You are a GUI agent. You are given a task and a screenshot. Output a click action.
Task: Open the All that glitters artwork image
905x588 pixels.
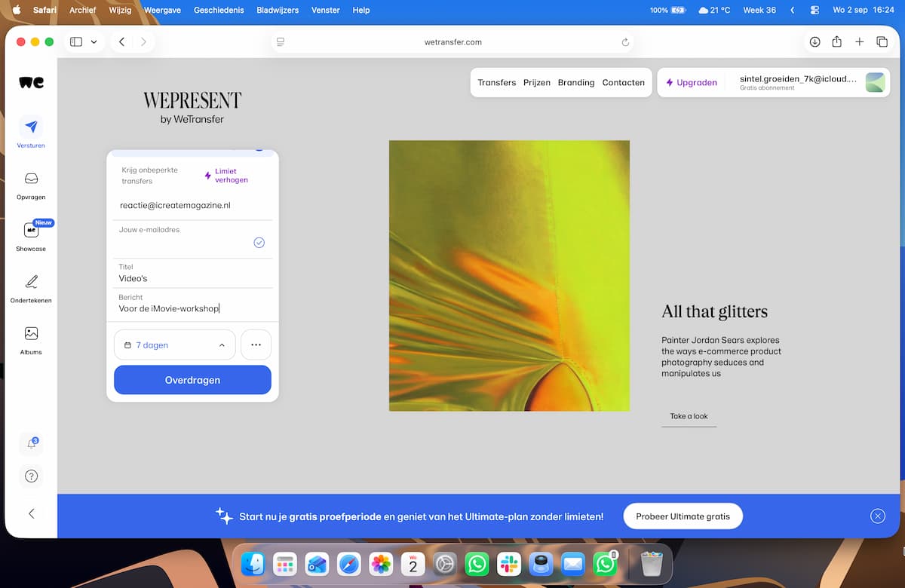point(509,275)
